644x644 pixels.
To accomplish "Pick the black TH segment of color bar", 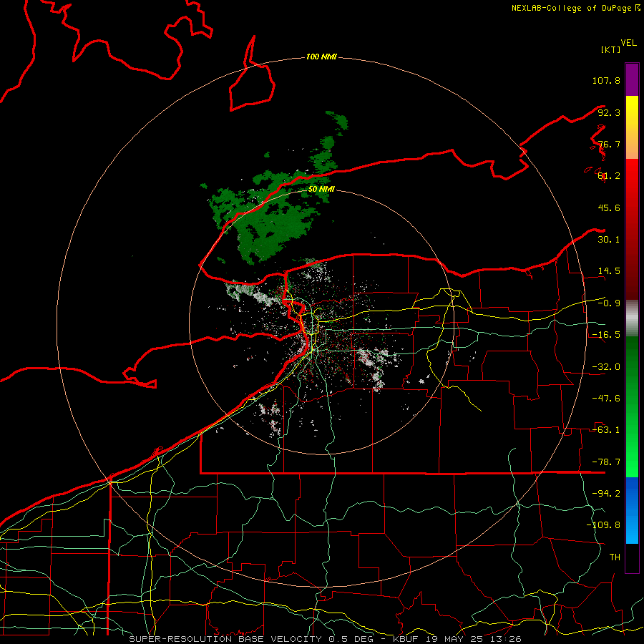I will [x=632, y=557].
